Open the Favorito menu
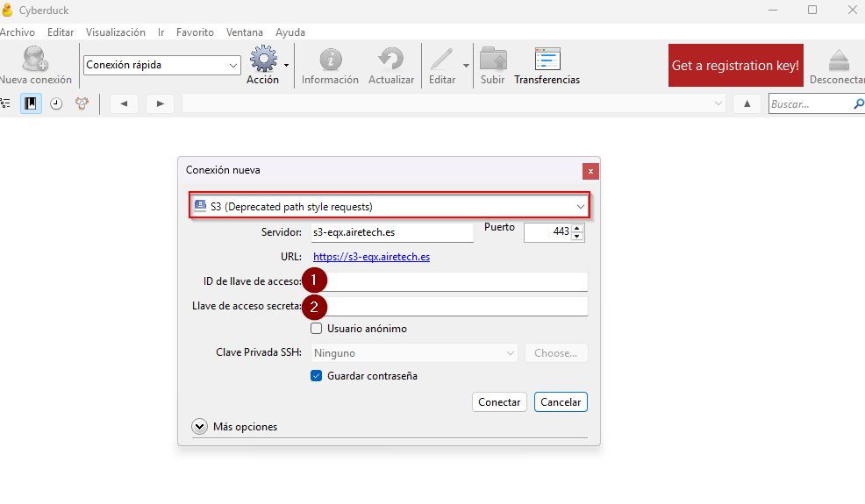This screenshot has height=504, width=865. tap(195, 32)
